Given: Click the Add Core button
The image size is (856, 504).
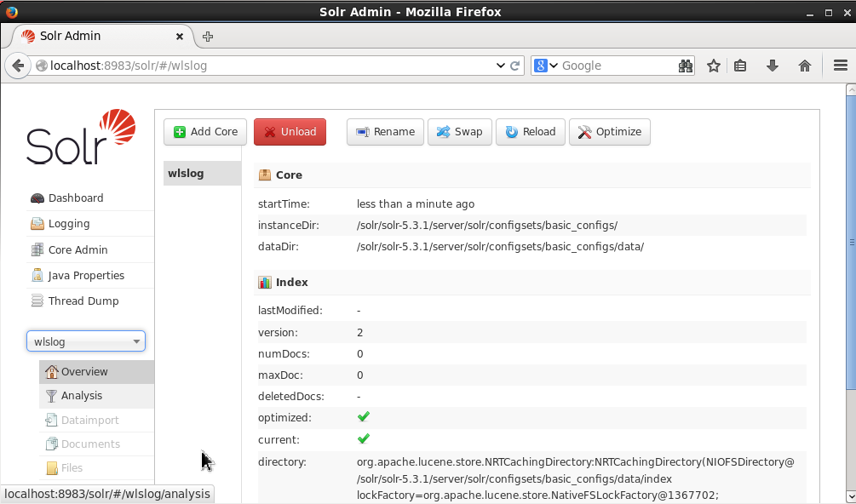Looking at the screenshot, I should [205, 132].
